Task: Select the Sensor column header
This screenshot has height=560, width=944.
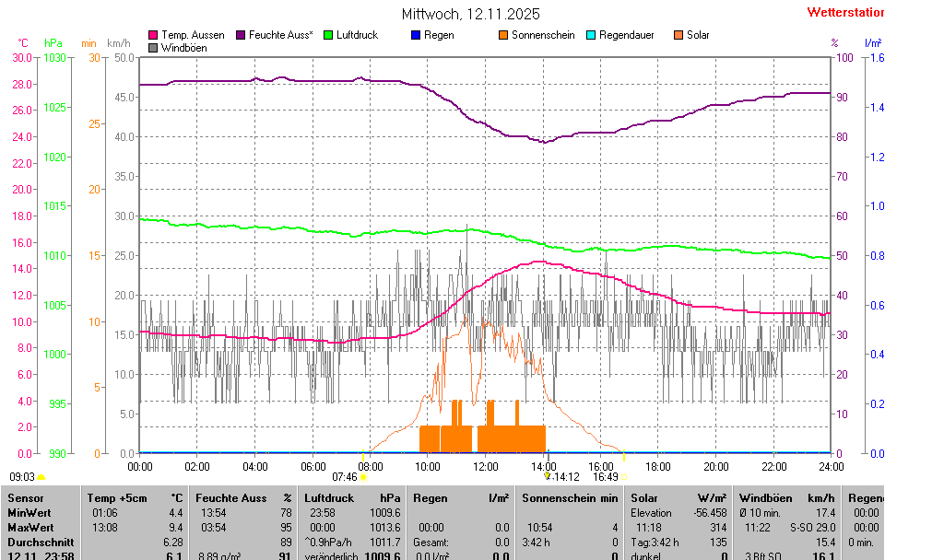Action: 25,497
